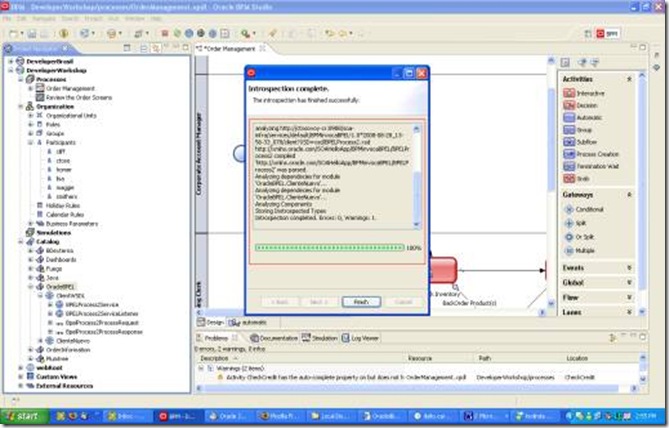This screenshot has height=428, width=669.
Task: Pick the Or Split gateway
Action: [579, 237]
